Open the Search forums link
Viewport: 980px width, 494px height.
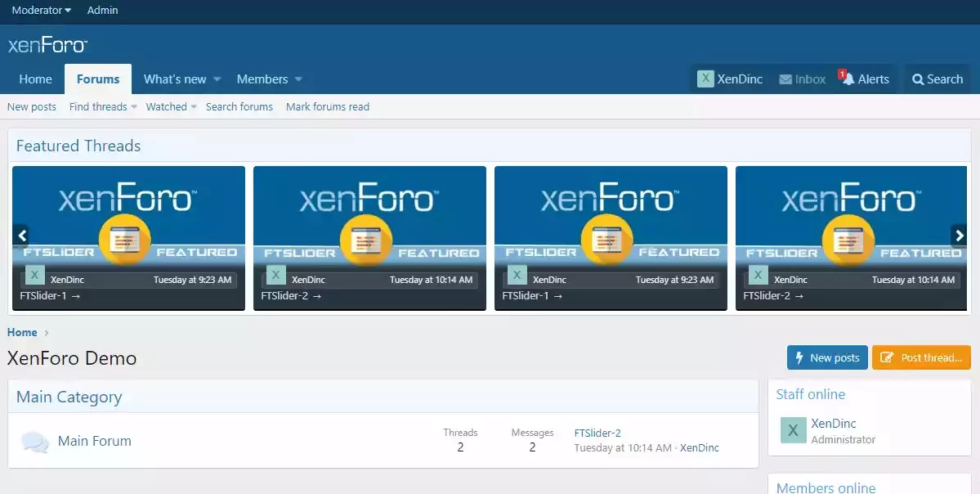[x=239, y=107]
